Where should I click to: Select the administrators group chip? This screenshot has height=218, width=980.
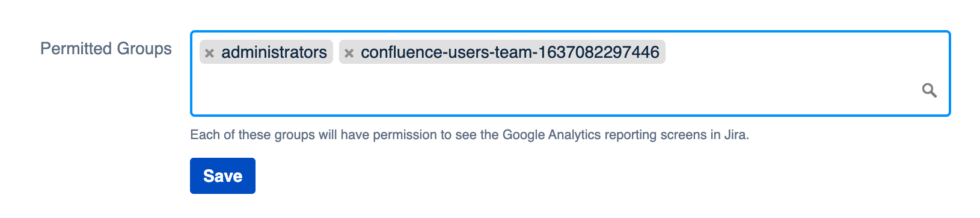point(266,52)
